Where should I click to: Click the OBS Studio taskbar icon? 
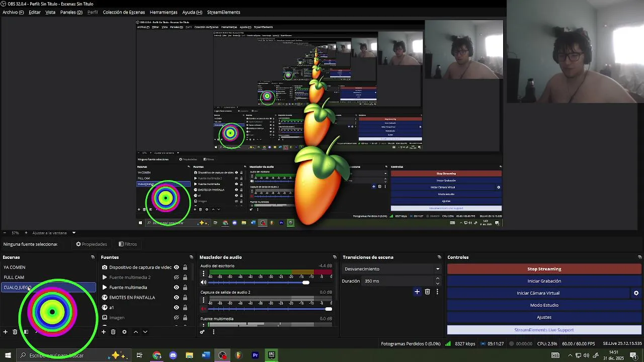222,355
